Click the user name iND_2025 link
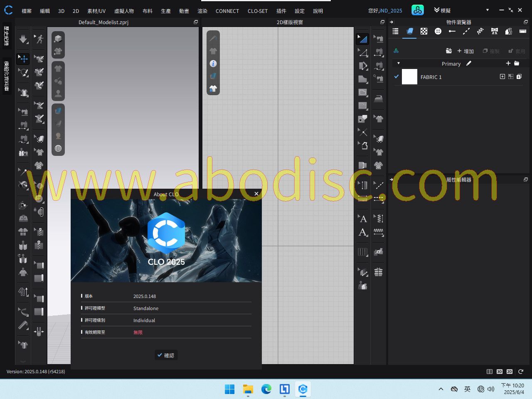The height and width of the screenshot is (399, 532). (x=390, y=10)
